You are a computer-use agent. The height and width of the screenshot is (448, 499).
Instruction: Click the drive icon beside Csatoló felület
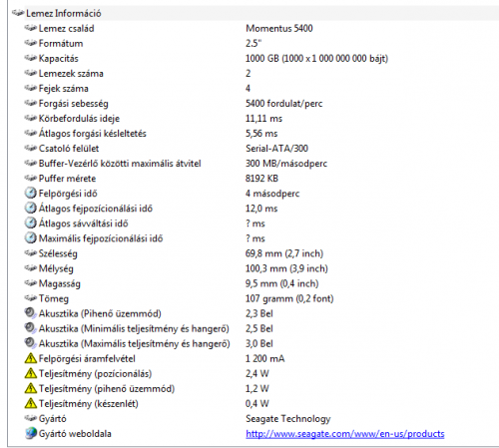(31, 148)
